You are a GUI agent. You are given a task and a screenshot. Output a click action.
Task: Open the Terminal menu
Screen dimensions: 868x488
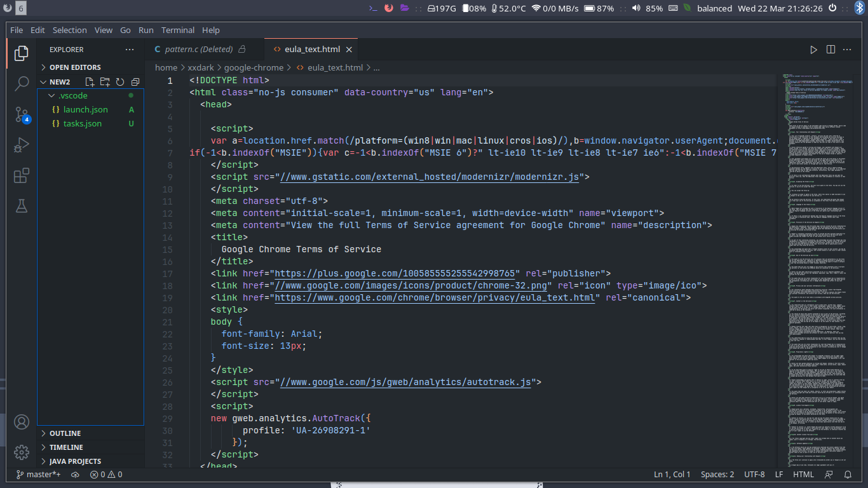coord(178,30)
